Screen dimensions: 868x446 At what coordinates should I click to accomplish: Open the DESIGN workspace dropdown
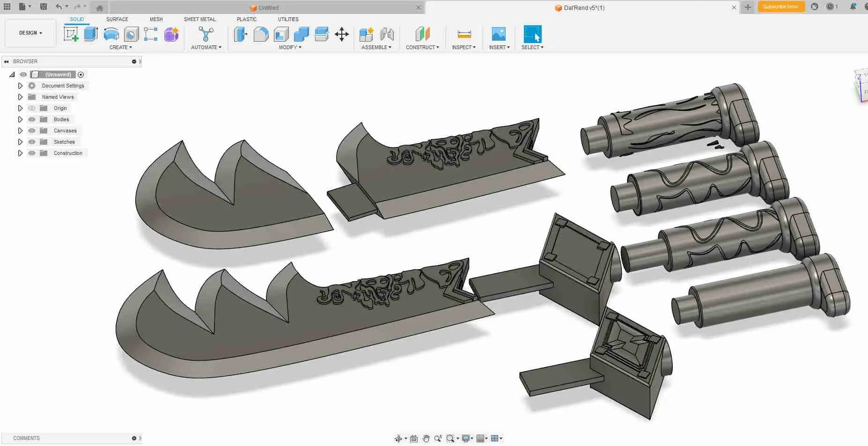[x=30, y=33]
